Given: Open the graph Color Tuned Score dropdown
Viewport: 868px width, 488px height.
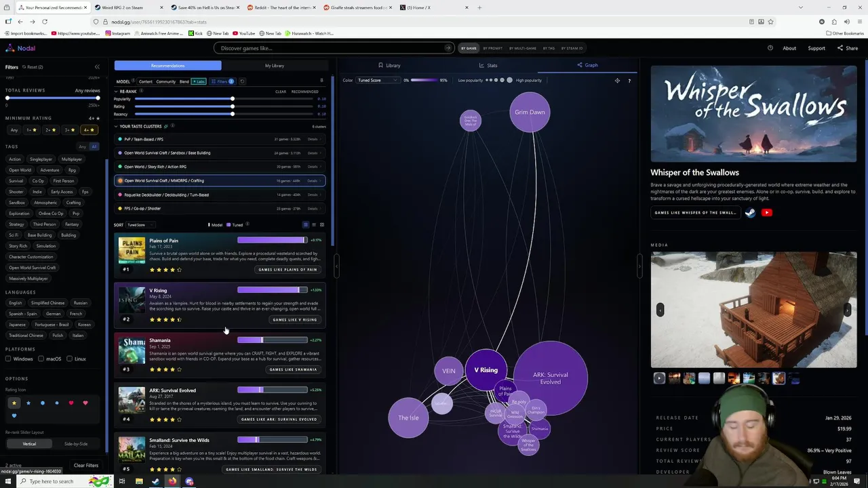Looking at the screenshot, I should (x=378, y=81).
